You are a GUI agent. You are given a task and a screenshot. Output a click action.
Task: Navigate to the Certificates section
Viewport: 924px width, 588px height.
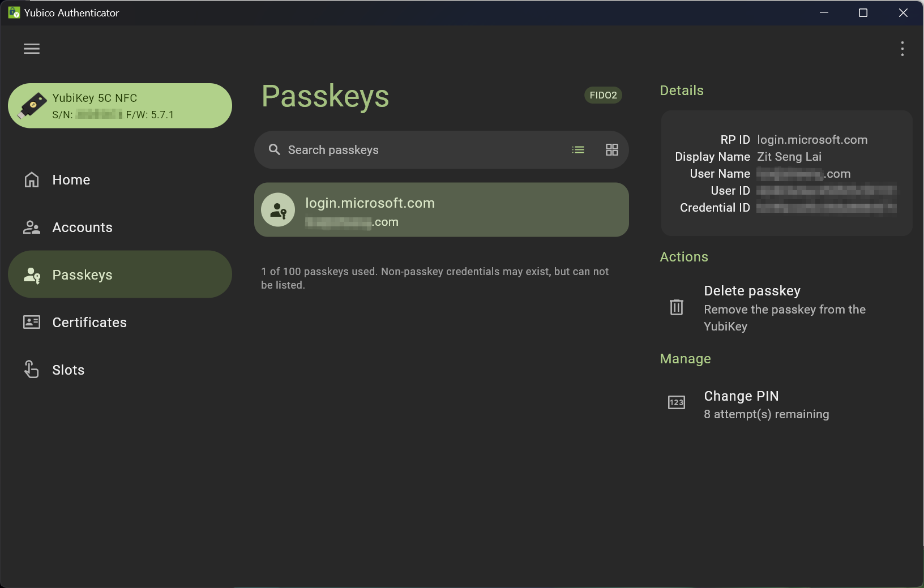pos(89,322)
